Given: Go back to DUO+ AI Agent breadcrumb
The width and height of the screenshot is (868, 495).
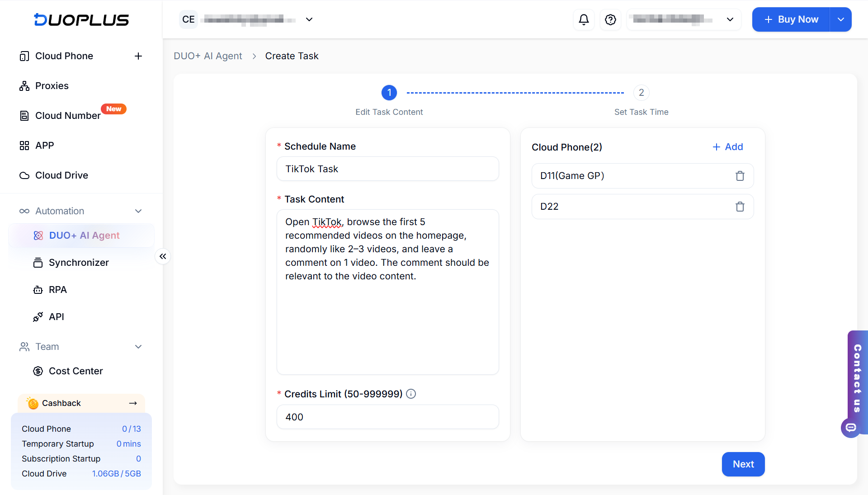Looking at the screenshot, I should click(208, 56).
